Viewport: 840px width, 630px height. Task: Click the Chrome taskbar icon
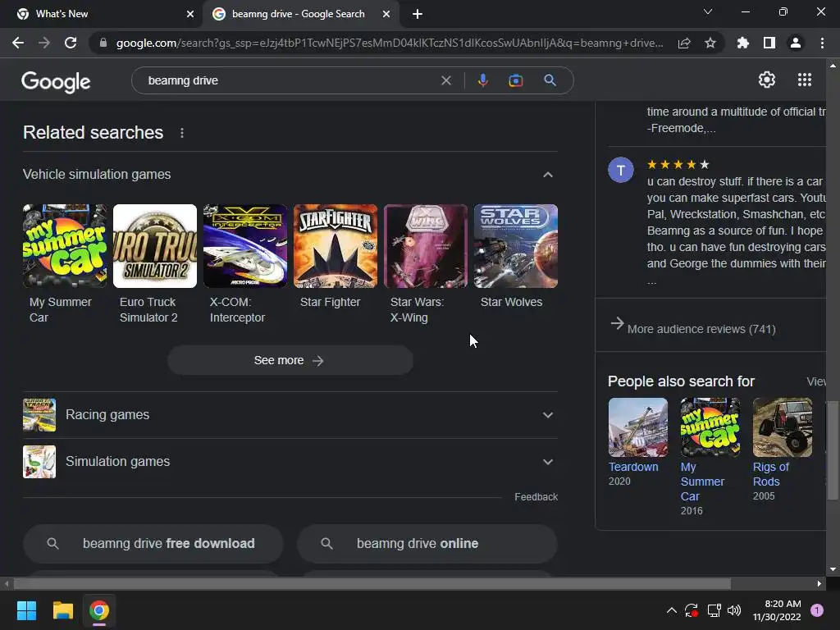(99, 610)
